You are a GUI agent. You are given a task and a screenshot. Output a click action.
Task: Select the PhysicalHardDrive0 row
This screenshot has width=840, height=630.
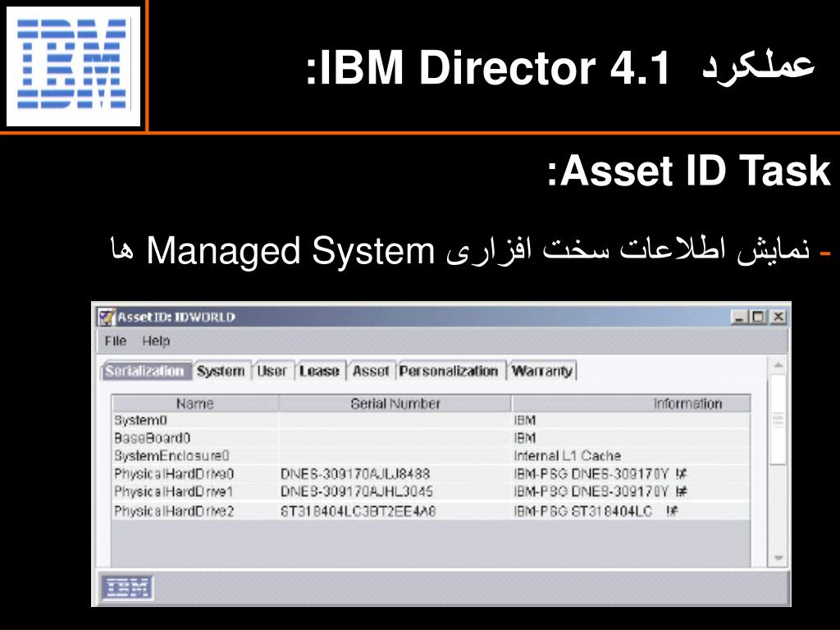click(431, 473)
